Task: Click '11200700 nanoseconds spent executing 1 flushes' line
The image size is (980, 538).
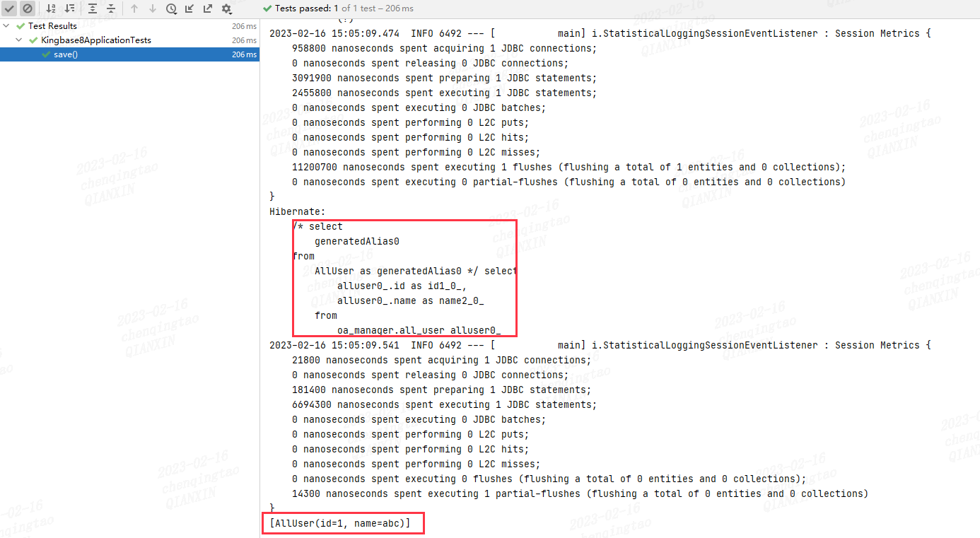Action: tap(569, 167)
